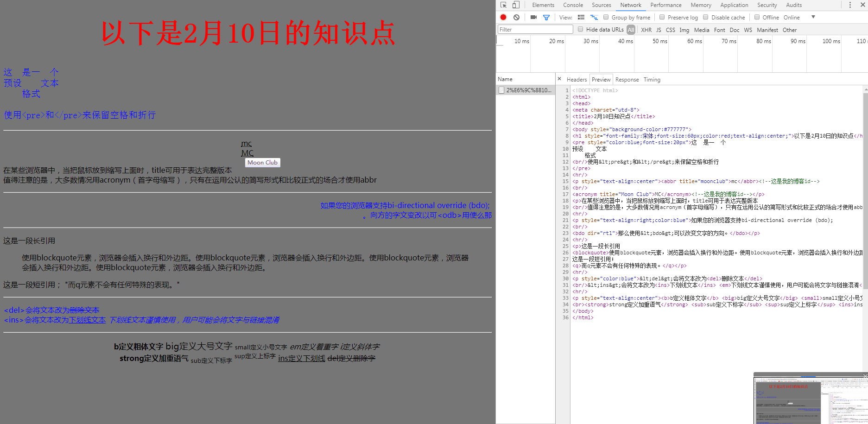Toggle the waterfall overview view icon

click(x=594, y=17)
